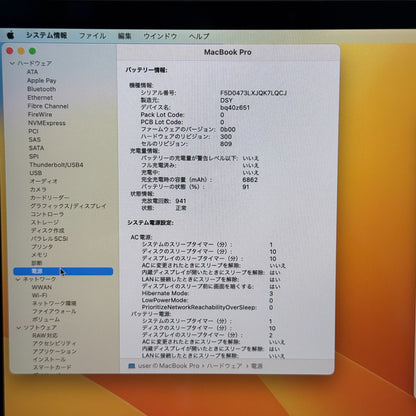The height and width of the screenshot is (416, 416).
Task: Select アプリケーション in the sidebar
Action: point(55,351)
